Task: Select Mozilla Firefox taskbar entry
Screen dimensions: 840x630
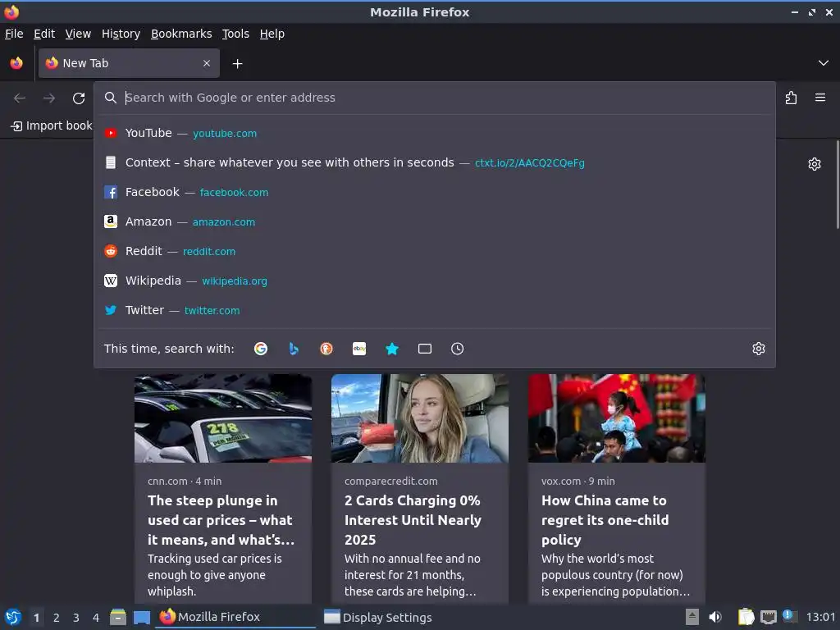Action: point(235,617)
